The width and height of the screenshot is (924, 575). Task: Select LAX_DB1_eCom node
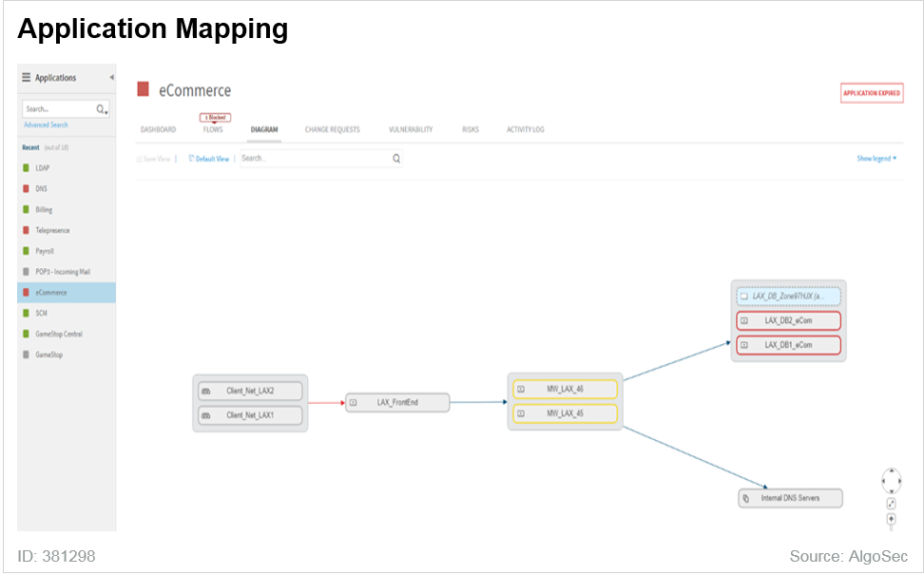point(788,345)
